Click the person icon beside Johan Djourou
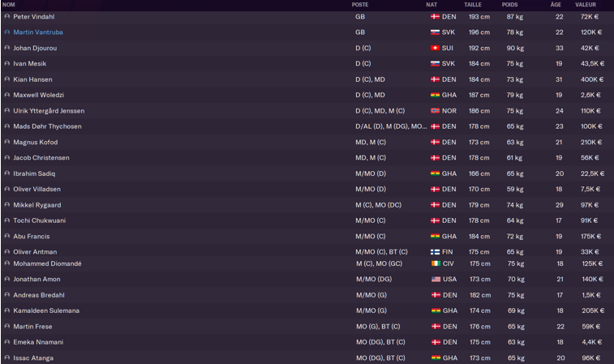Image resolution: width=614 pixels, height=364 pixels. pyautogui.click(x=6, y=48)
